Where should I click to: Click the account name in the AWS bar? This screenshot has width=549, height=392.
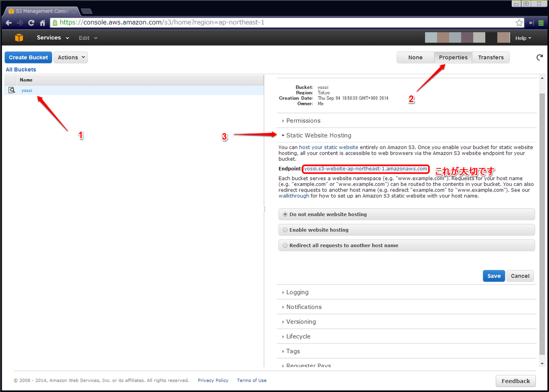point(467,38)
